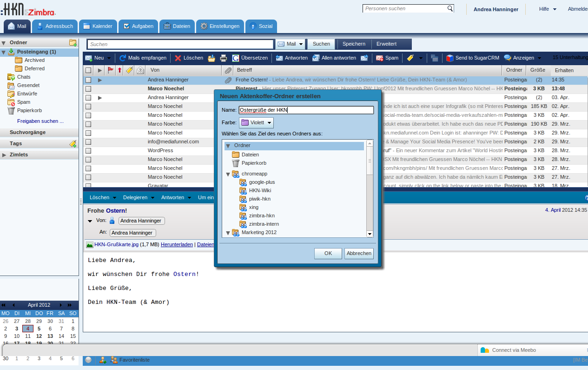Viewport: 588px width, 370px height.
Task: Click the tag icon in mail toolbar
Action: tap(410, 58)
